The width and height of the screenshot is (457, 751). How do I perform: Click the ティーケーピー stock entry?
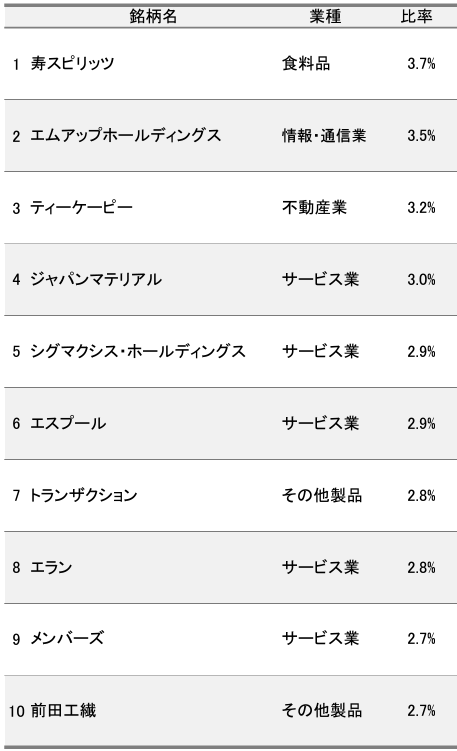(x=81, y=207)
